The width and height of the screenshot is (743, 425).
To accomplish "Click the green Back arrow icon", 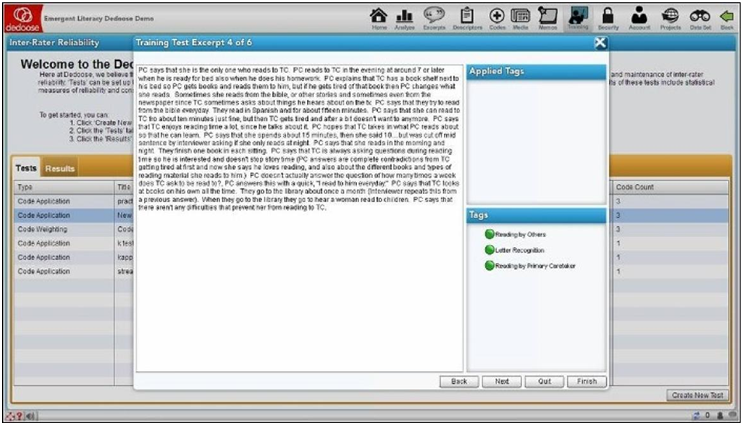I will point(726,19).
